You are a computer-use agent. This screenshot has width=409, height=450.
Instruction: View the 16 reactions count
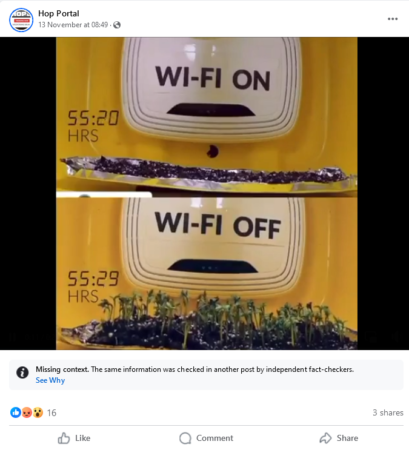point(52,413)
